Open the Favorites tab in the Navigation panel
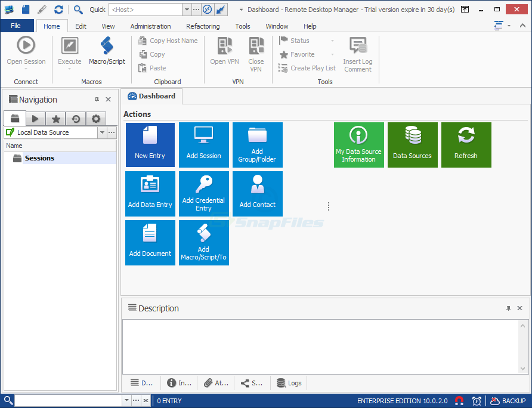532x408 pixels. tap(55, 118)
